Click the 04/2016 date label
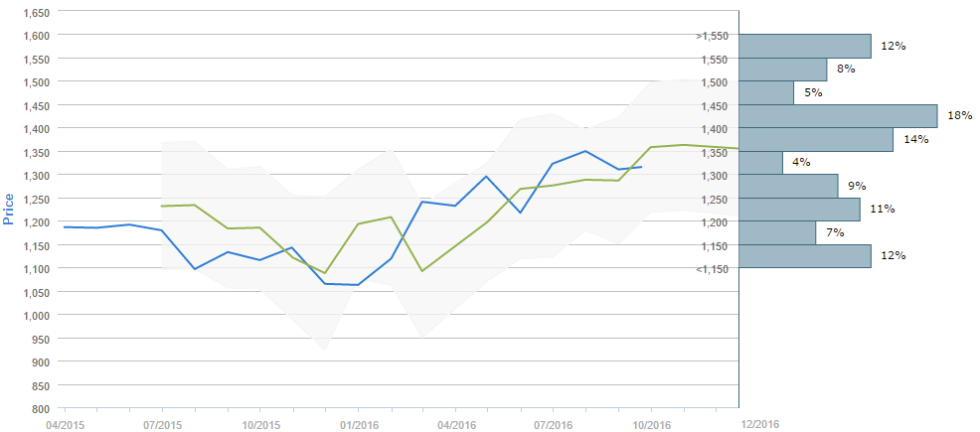Screen dimensions: 980x432 point(454,424)
